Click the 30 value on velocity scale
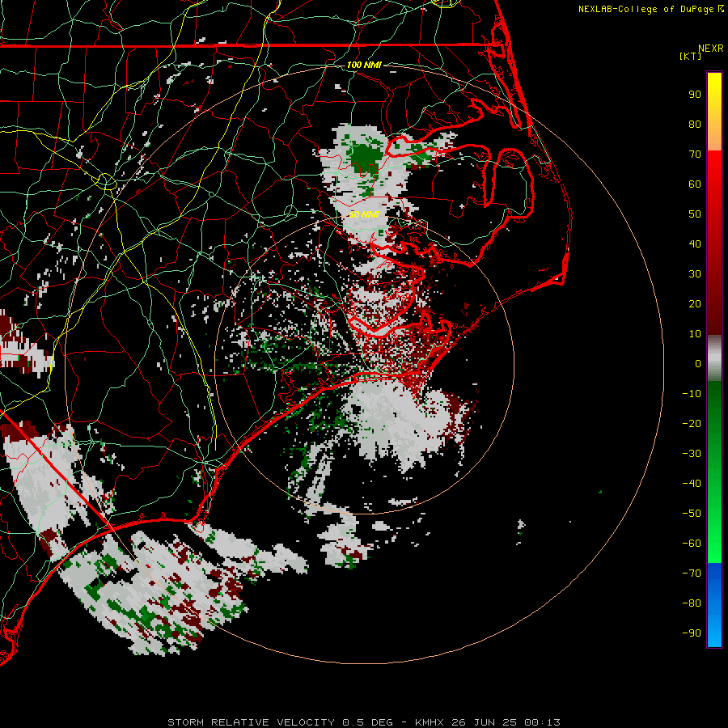This screenshot has width=728, height=728. (695, 274)
